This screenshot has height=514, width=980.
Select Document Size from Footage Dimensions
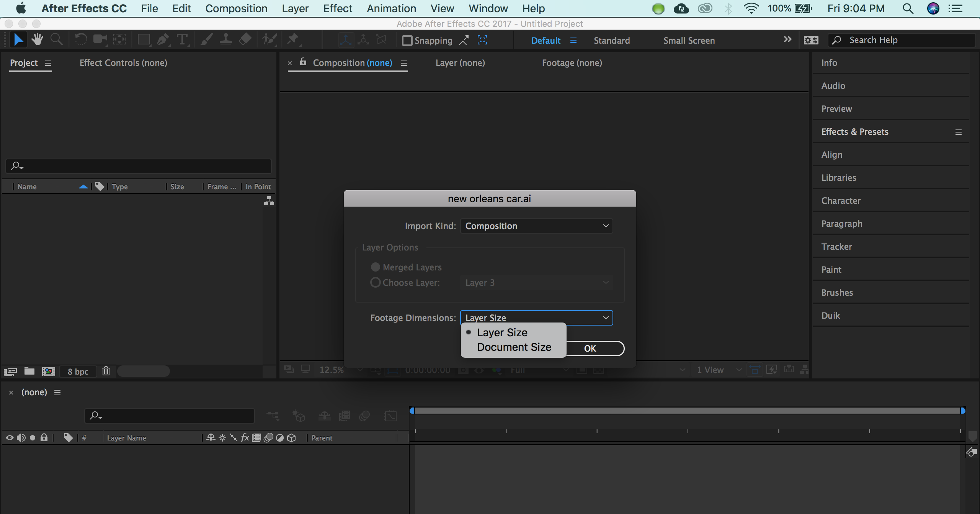point(513,347)
